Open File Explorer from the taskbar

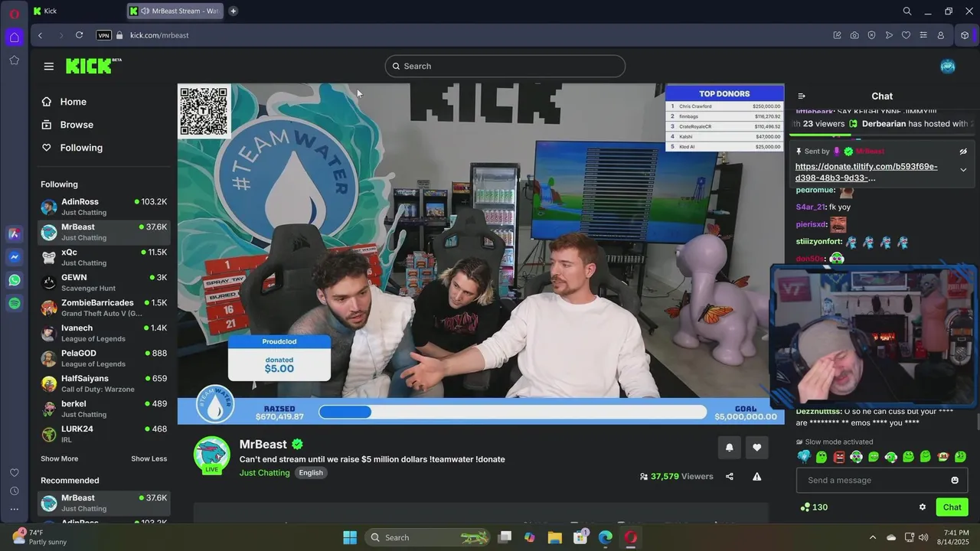[x=554, y=537]
